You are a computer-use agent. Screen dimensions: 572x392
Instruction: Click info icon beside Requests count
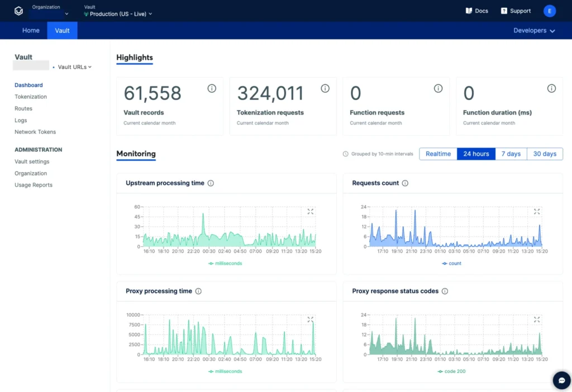405,183
